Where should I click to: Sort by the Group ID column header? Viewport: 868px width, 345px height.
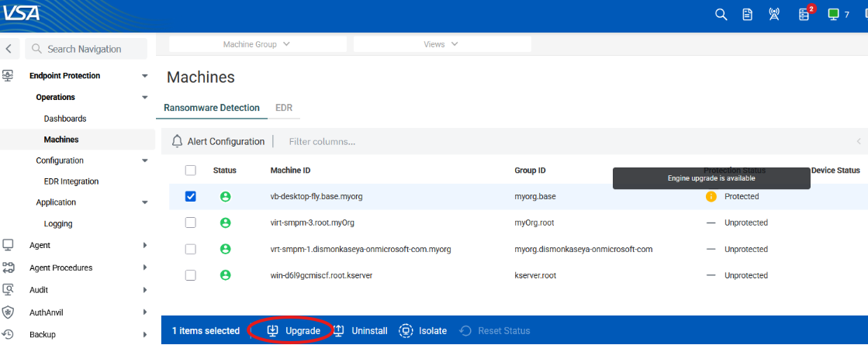531,171
